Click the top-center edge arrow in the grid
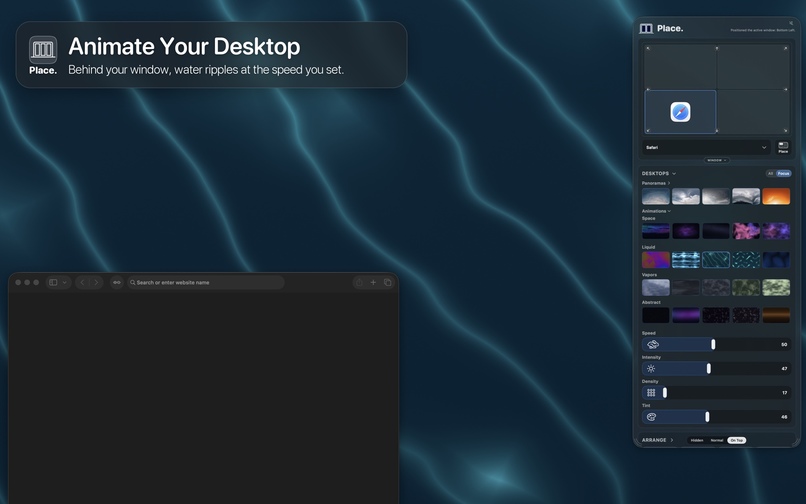 click(x=717, y=48)
